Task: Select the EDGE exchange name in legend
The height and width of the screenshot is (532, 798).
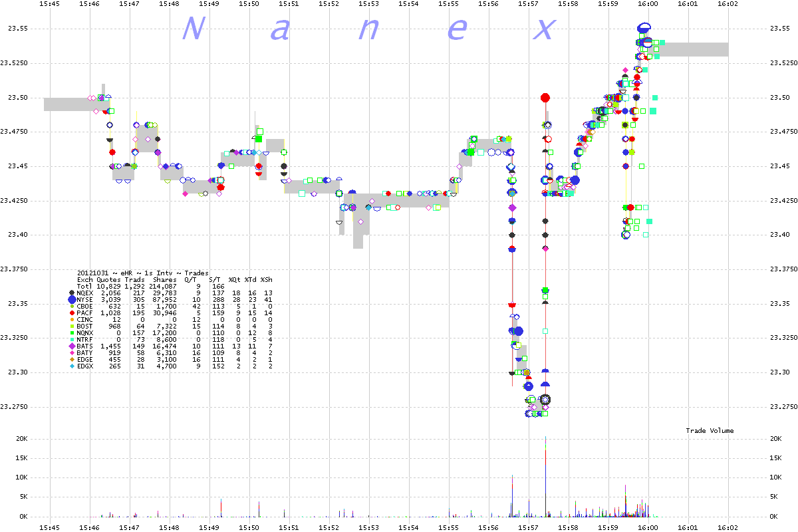Action: coord(85,359)
